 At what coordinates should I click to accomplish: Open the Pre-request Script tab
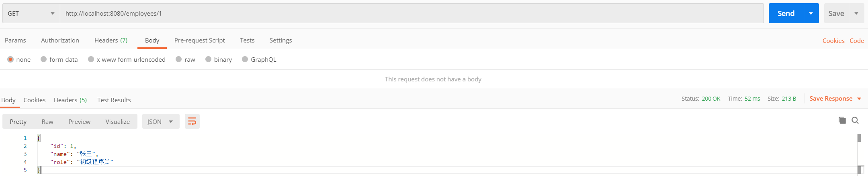199,40
